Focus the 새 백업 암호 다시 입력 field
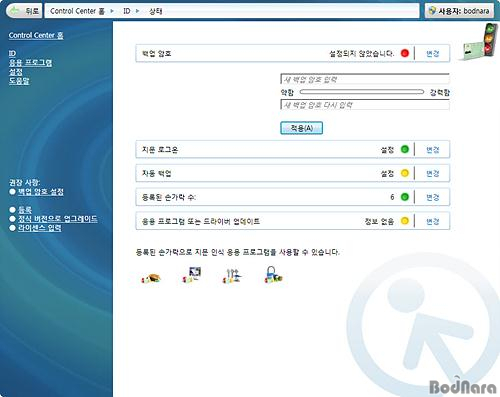 pyautogui.click(x=365, y=105)
